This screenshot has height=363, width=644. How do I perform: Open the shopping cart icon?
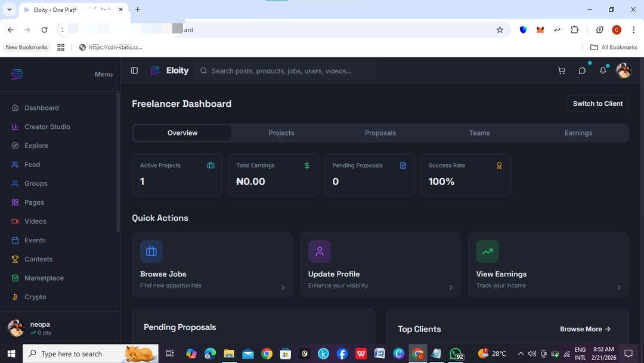pos(562,70)
